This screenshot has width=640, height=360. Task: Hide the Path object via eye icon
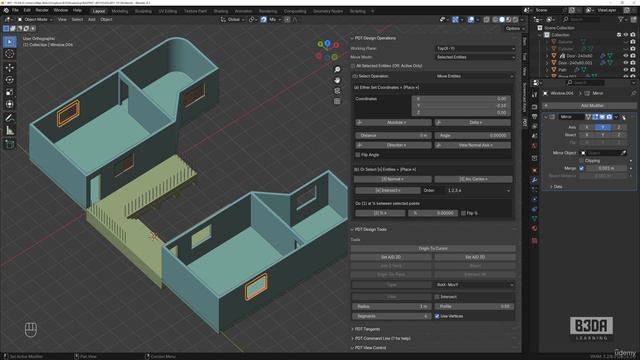pyautogui.click(x=626, y=70)
